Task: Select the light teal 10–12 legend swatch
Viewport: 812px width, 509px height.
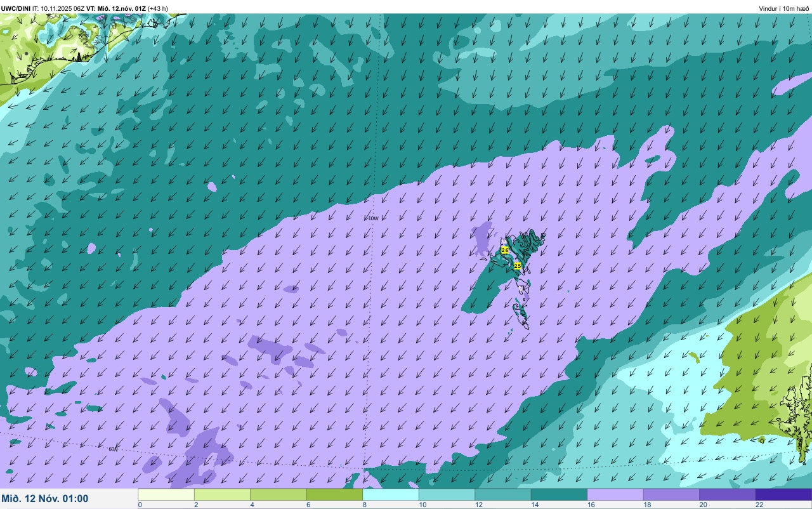Action: pyautogui.click(x=447, y=494)
